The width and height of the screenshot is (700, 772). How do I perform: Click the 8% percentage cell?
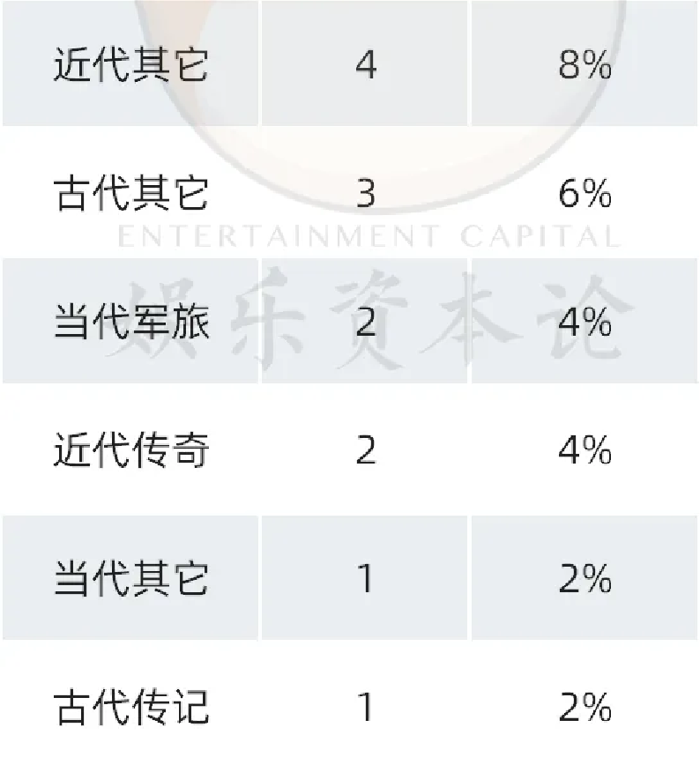click(x=585, y=65)
